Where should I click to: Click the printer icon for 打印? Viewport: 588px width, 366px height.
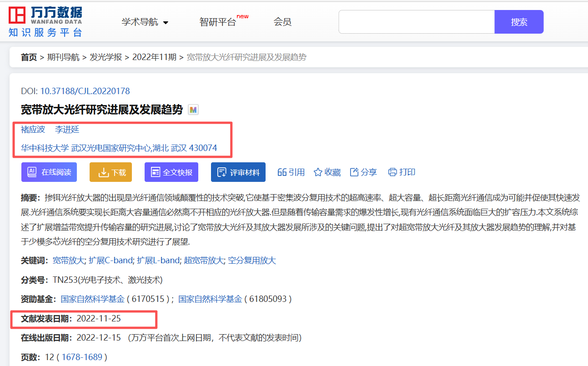pyautogui.click(x=392, y=172)
